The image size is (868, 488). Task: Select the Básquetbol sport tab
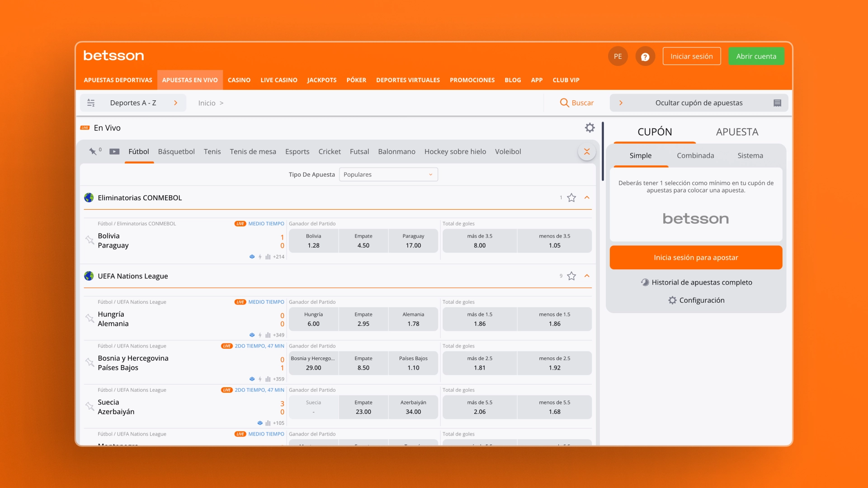[176, 152]
